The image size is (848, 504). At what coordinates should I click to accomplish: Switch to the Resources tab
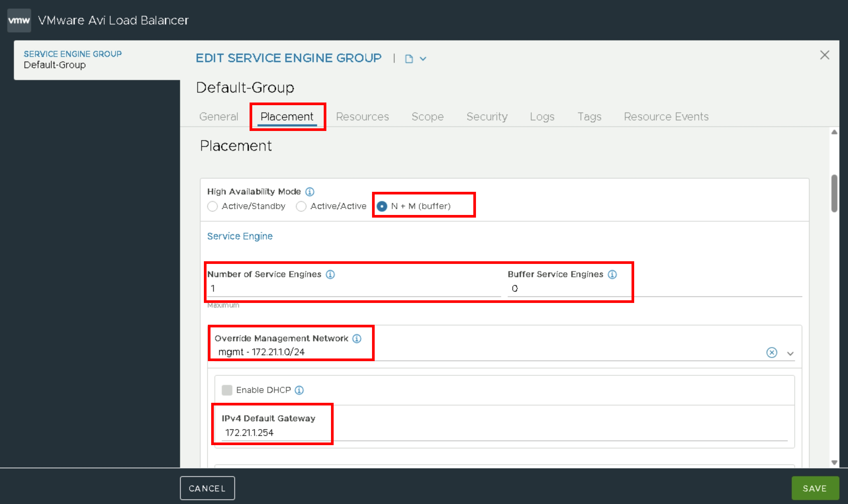coord(362,116)
